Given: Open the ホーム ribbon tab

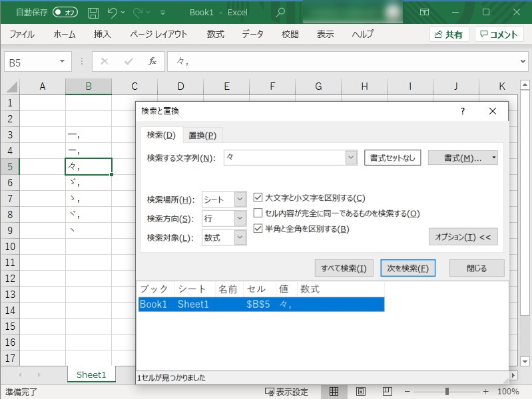Looking at the screenshot, I should click(65, 34).
